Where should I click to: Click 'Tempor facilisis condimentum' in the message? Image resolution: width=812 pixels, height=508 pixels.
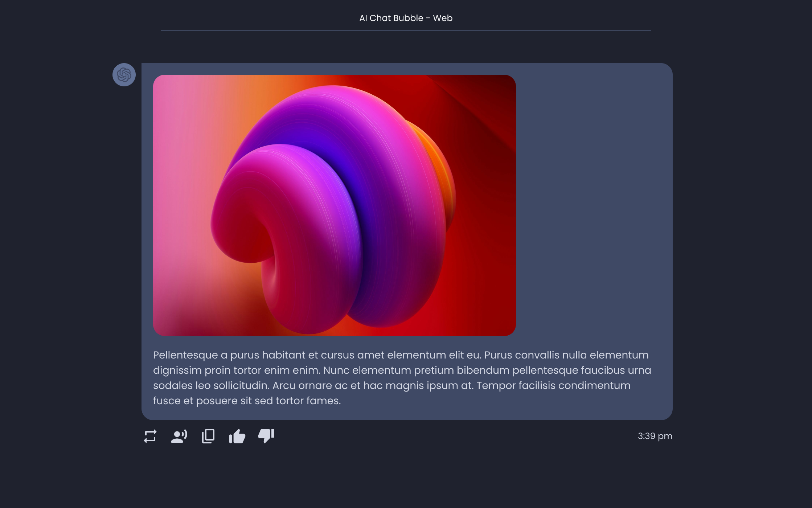553,385
